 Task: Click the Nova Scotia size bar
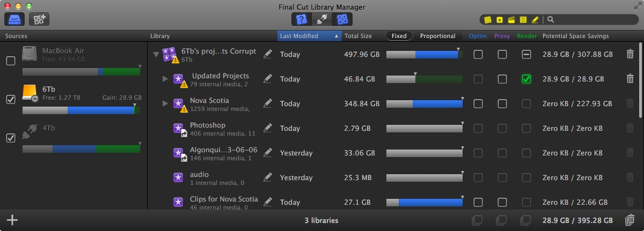coord(425,104)
